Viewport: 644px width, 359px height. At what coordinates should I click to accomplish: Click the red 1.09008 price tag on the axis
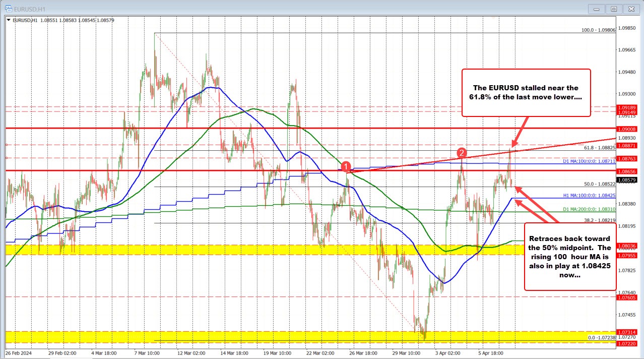click(x=626, y=129)
